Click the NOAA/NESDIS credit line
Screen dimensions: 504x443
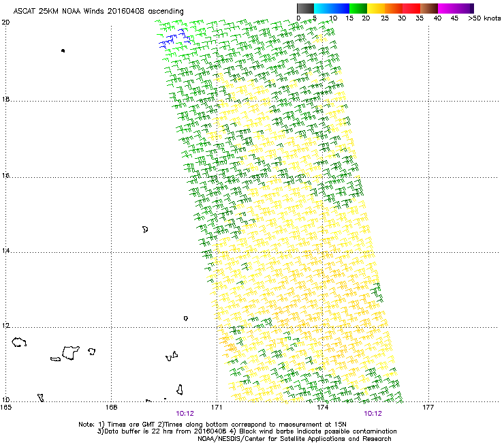pyautogui.click(x=294, y=439)
